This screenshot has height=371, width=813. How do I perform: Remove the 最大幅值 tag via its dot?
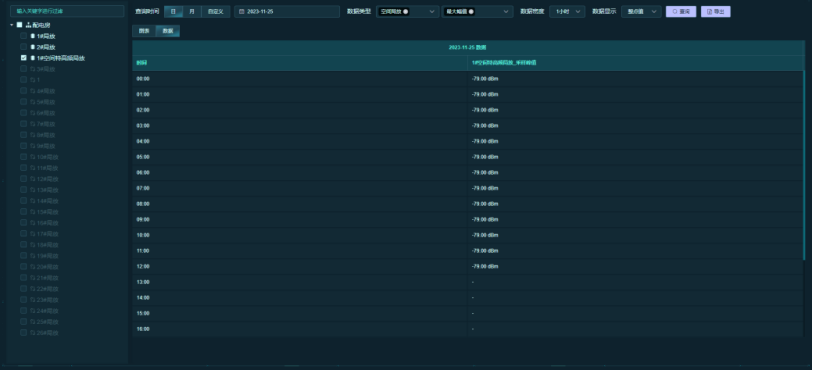471,11
